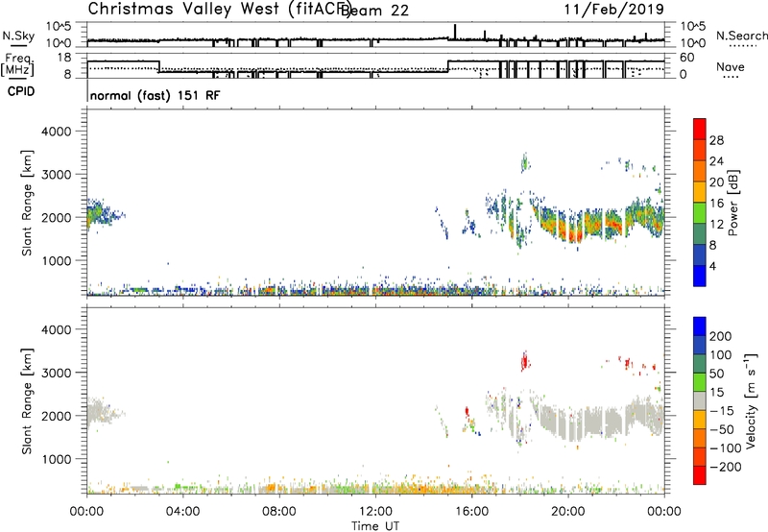
Task: Click the Power colorbar segment between 20 and 24
Action: [700, 171]
